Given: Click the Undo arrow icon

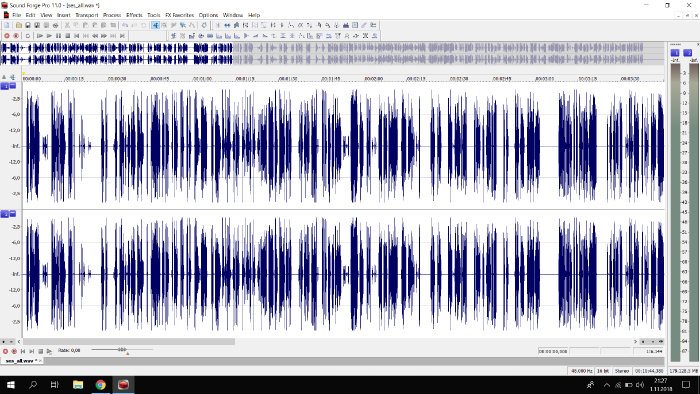Looking at the screenshot, I should 125,25.
